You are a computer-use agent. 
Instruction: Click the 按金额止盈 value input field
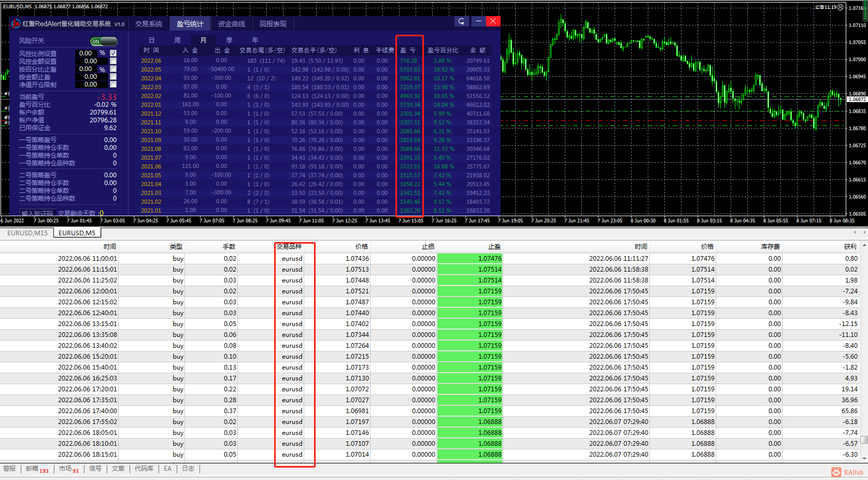91,77
